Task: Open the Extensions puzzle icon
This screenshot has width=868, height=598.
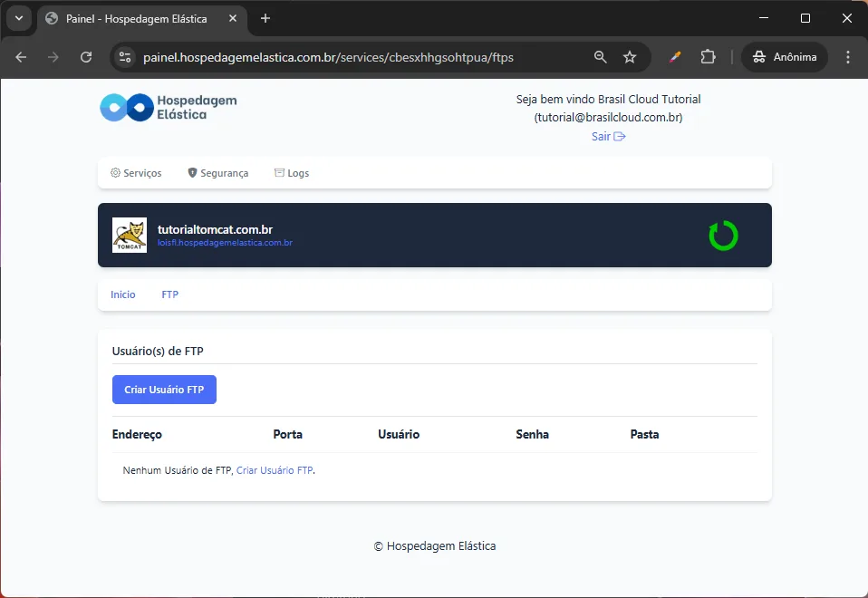Action: pyautogui.click(x=708, y=57)
